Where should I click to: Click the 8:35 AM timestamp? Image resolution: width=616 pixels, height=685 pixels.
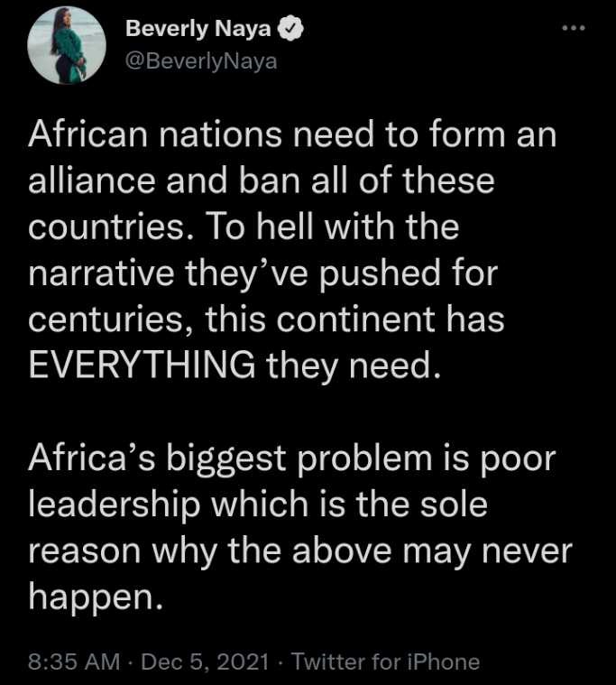(74, 662)
